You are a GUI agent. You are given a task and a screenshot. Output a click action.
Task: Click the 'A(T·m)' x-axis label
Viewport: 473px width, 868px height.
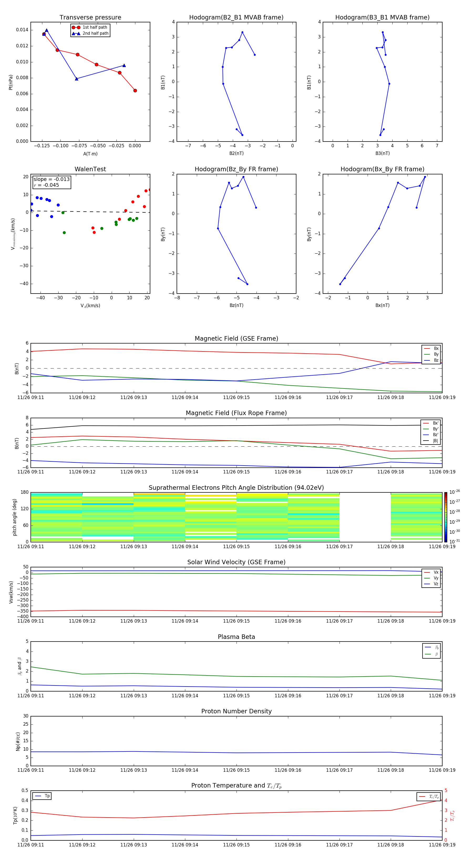point(90,154)
